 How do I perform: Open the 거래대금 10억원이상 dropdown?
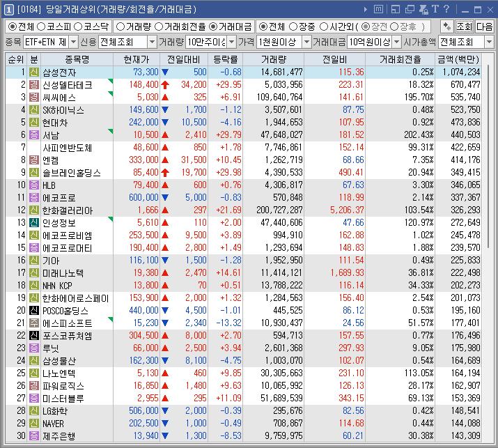tap(397, 42)
